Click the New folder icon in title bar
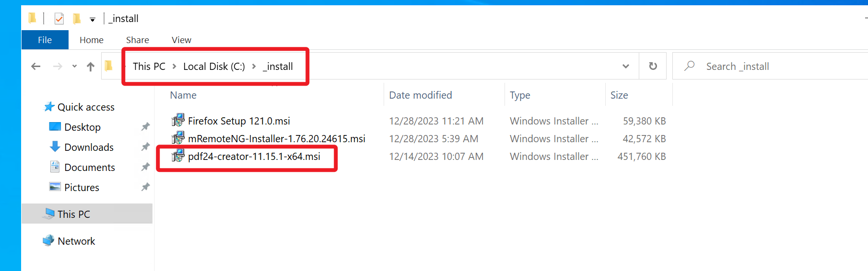 click(x=76, y=19)
